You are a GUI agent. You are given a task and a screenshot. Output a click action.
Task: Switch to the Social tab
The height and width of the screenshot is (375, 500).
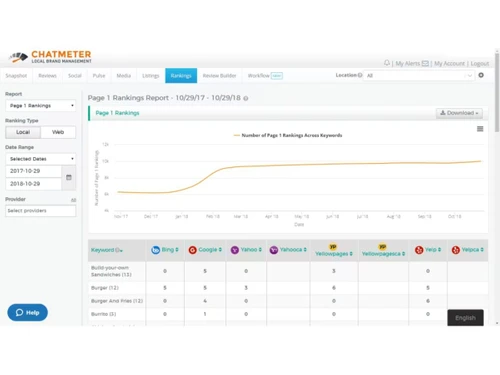[x=75, y=76]
